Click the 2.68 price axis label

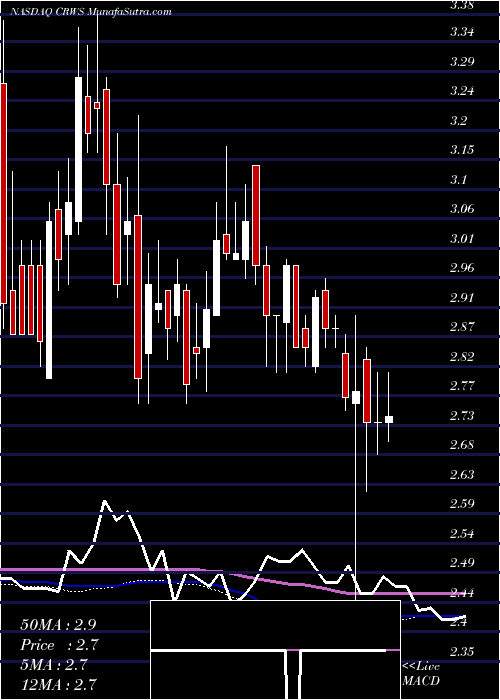[462, 445]
